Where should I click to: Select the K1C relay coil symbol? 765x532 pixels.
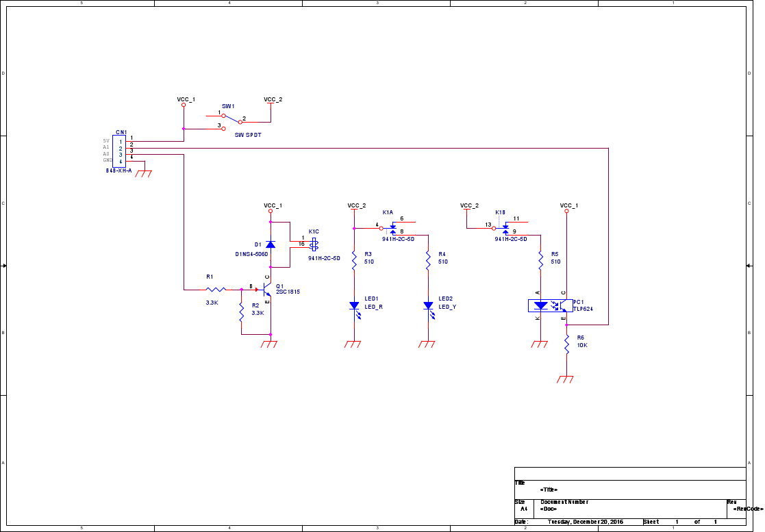tap(314, 244)
